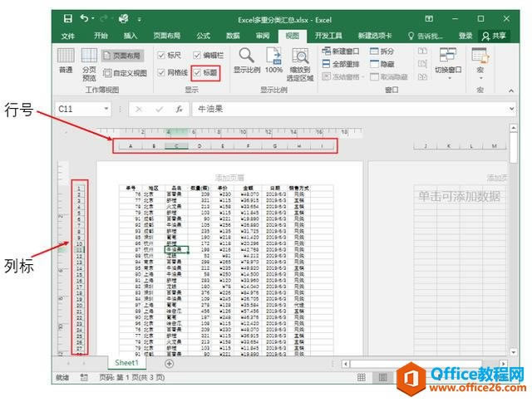Image resolution: width=532 pixels, height=402 pixels.
Task: Expand the 宏 macros dropdown arrow
Action: [480, 78]
